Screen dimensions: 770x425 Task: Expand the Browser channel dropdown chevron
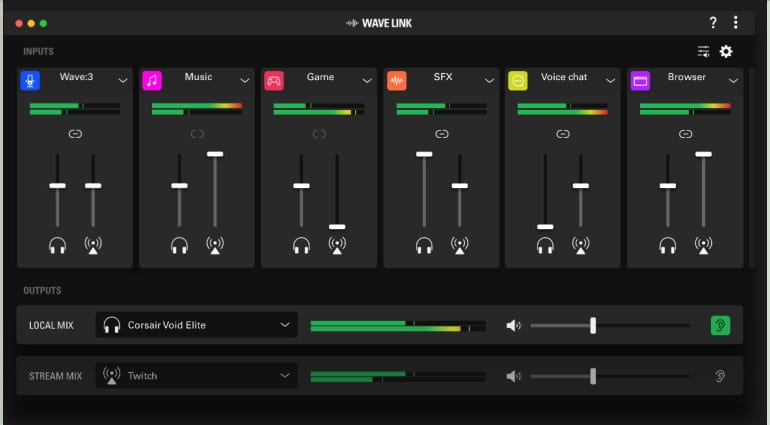click(733, 81)
